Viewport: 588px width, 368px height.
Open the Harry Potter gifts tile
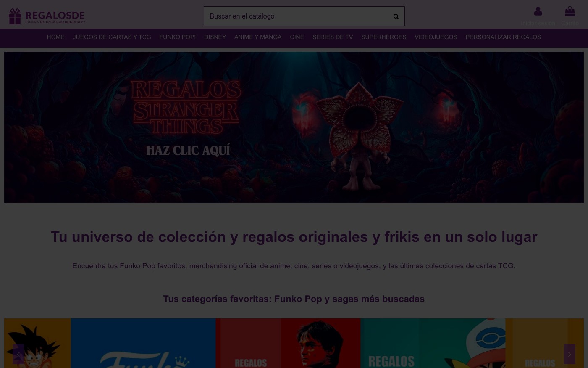[x=288, y=343]
